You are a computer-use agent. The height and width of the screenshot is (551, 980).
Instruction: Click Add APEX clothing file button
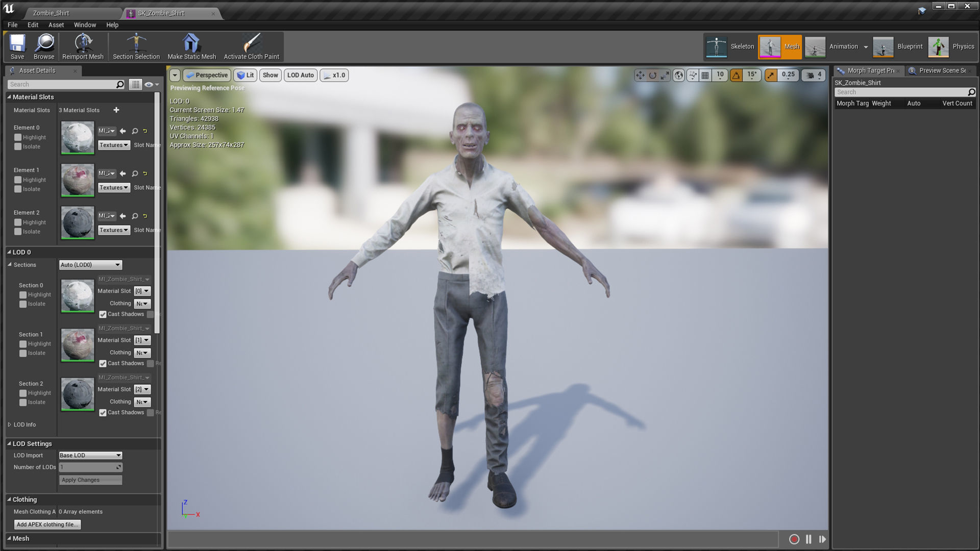click(x=47, y=524)
